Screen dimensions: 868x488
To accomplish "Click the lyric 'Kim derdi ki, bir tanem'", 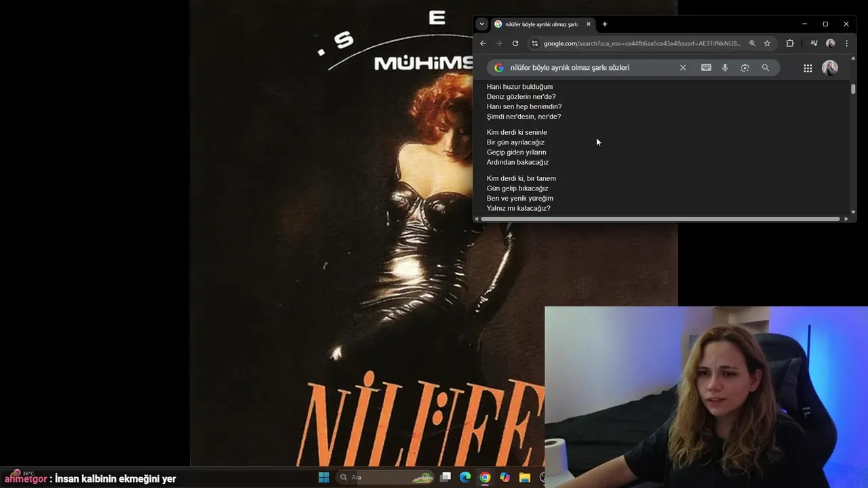I will coord(521,178).
